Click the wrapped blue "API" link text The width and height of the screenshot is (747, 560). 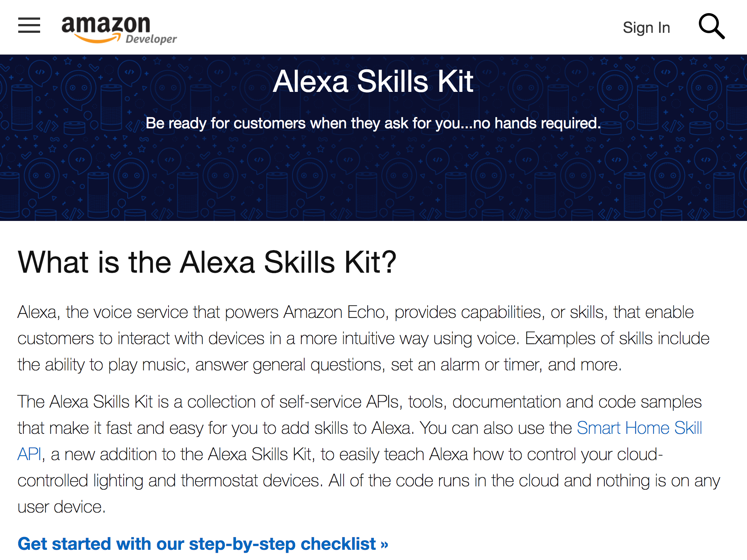click(29, 454)
